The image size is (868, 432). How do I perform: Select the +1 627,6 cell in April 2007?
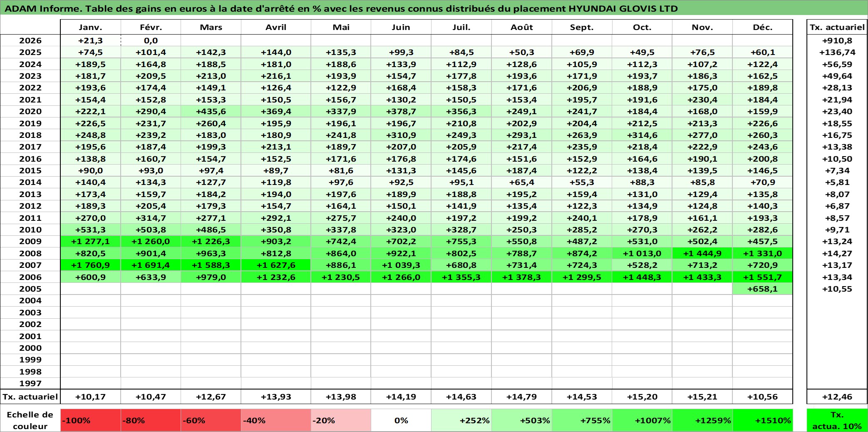click(x=276, y=265)
